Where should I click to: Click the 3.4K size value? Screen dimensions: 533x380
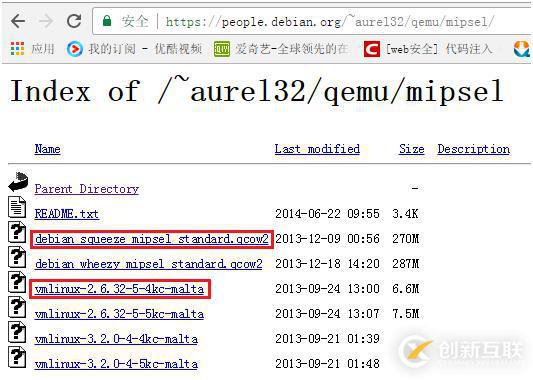[405, 214]
